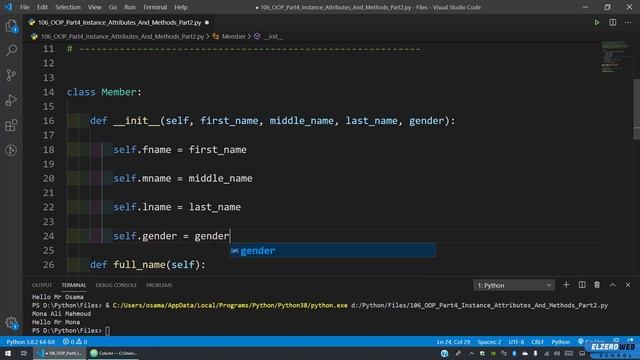
Task: Click the python.exe path in terminal
Action: 230,305
